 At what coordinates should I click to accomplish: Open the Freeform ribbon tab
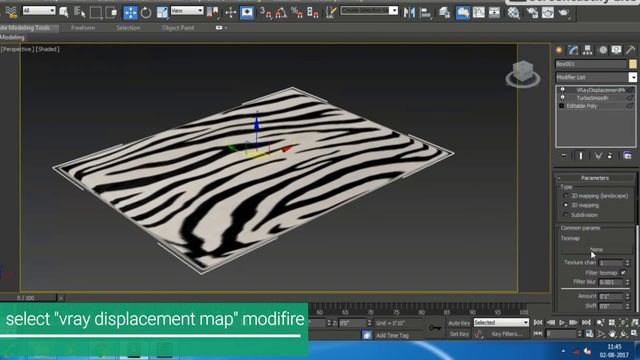83,28
